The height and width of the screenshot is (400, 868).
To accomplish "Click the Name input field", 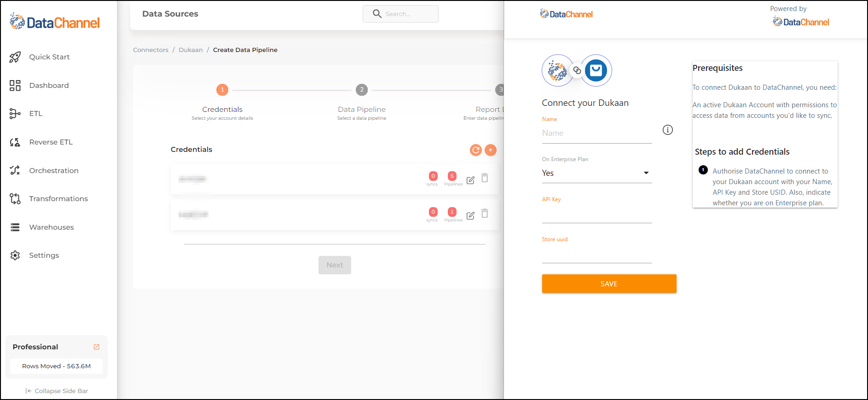I will pos(597,133).
